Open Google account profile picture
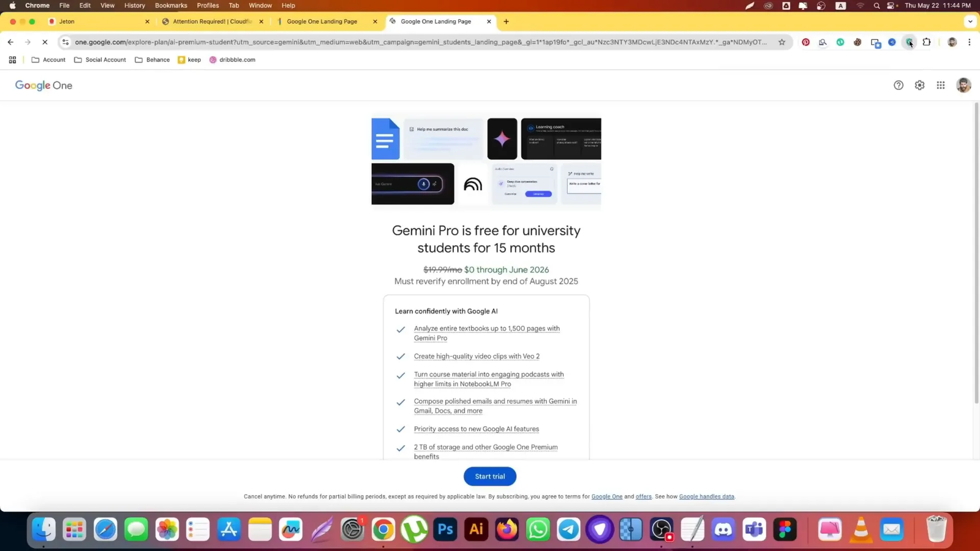This screenshot has height=551, width=980. click(963, 86)
